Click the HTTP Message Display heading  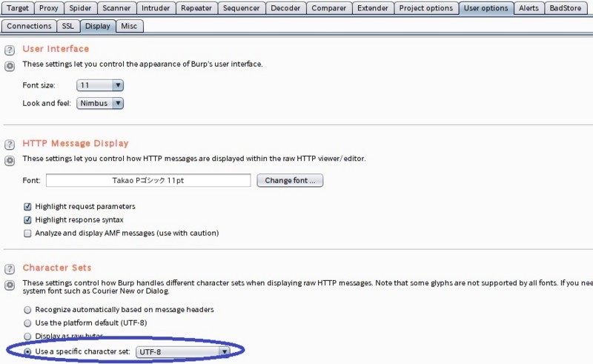click(76, 143)
